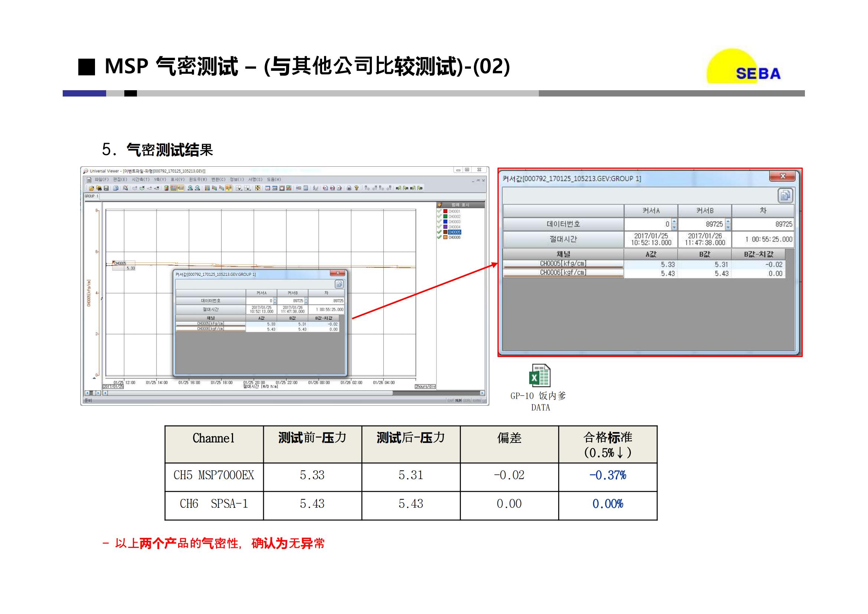Toggle visibility check for CH0005 in legend
Viewport: 868px width, 614px height.
(x=439, y=232)
